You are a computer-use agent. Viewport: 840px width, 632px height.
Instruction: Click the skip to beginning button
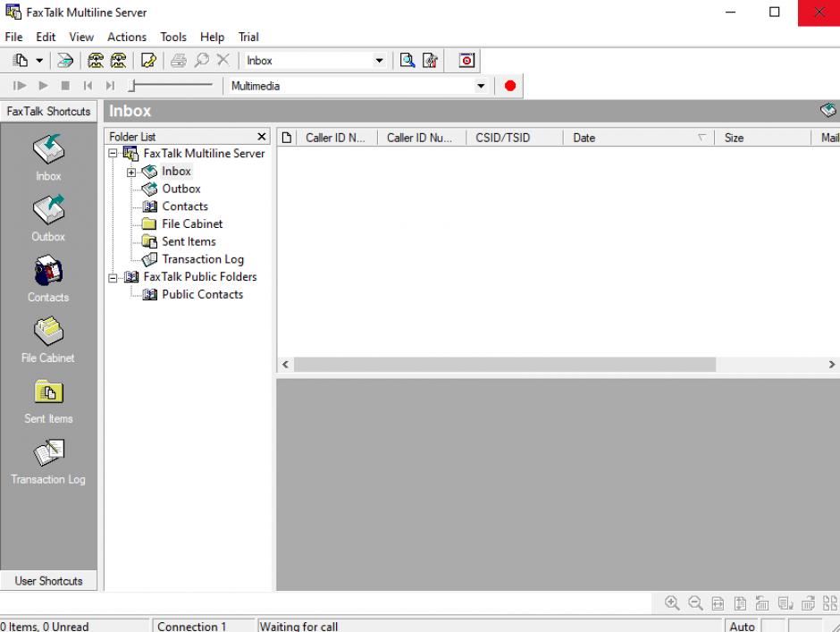coord(88,86)
